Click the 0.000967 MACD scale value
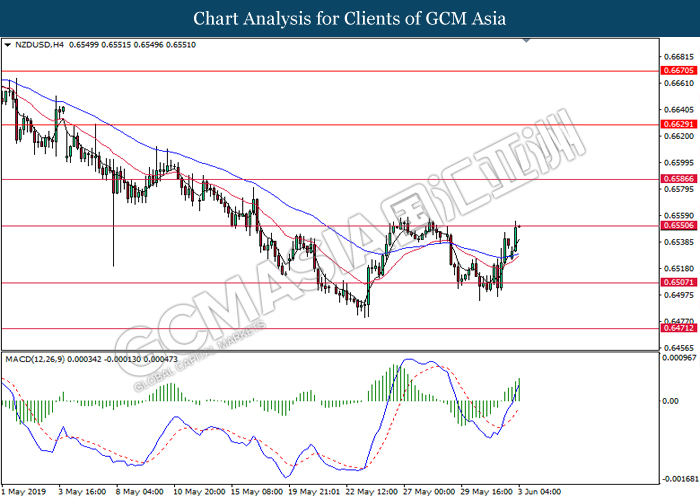Screen dimensions: 700x500 click(678, 357)
